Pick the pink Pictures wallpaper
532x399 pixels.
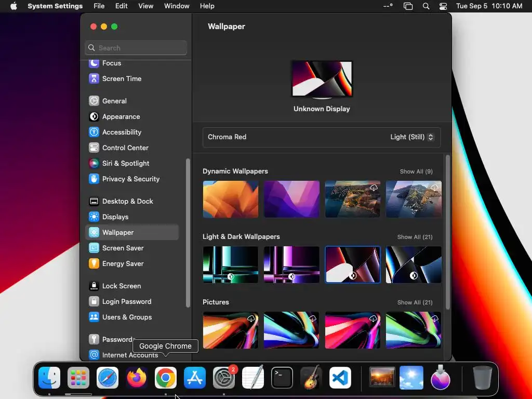353,330
